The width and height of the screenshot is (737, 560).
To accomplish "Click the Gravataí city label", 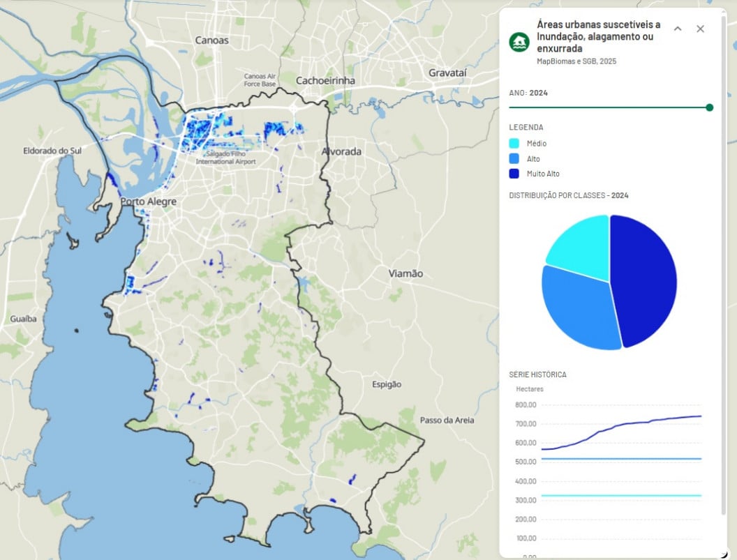I will [x=447, y=73].
